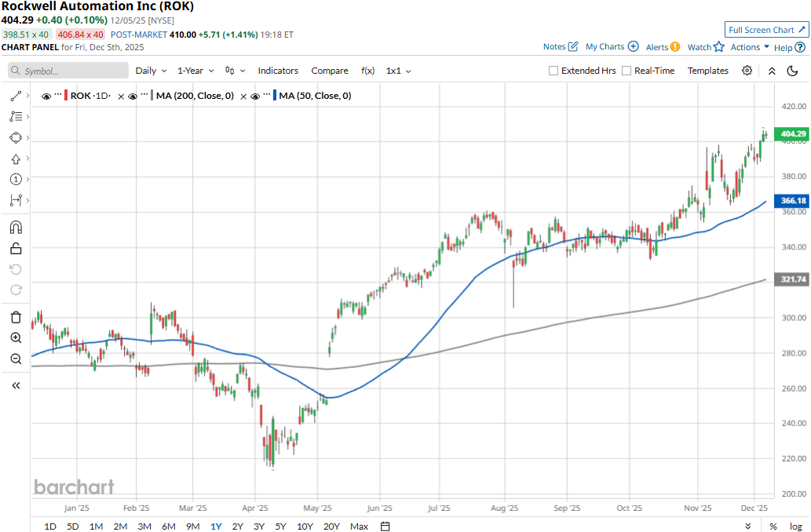This screenshot has height=532, width=811.
Task: Open the My Charts link
Action: 612,47
